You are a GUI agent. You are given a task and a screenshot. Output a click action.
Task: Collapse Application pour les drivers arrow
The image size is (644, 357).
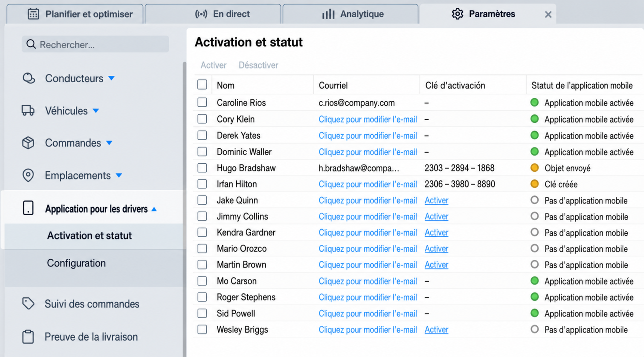(x=154, y=209)
